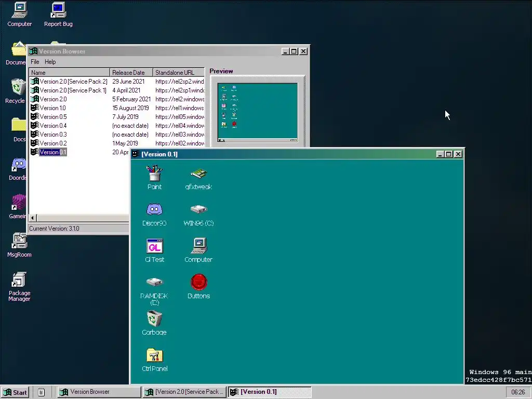Click the 15 August 2019 release date cell
The width and height of the screenshot is (532, 399).
click(x=130, y=108)
